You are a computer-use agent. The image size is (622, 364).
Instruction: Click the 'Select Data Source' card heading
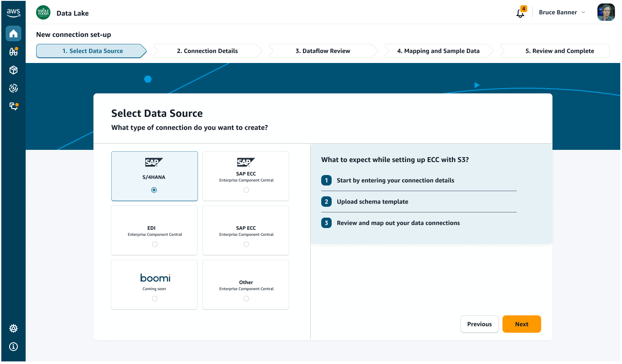[x=157, y=113]
